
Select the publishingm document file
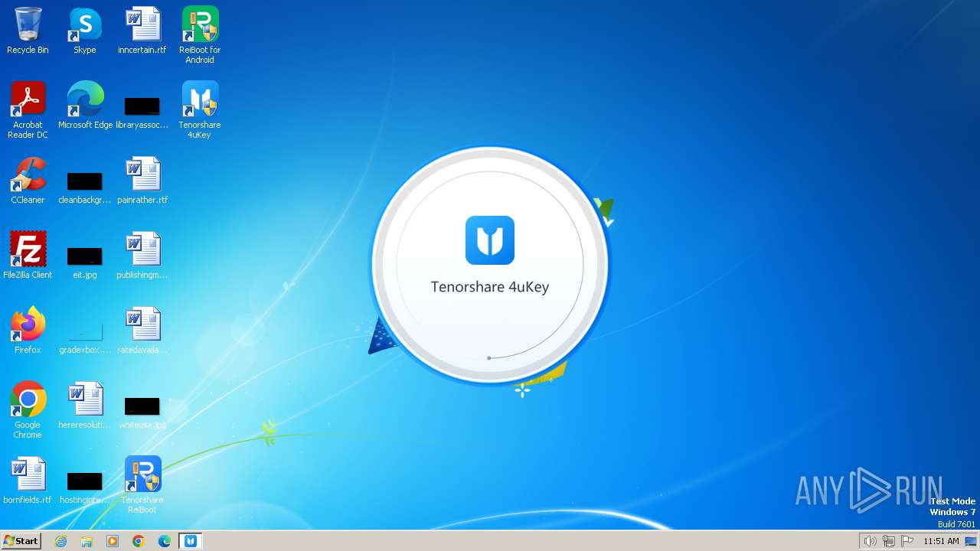(142, 255)
